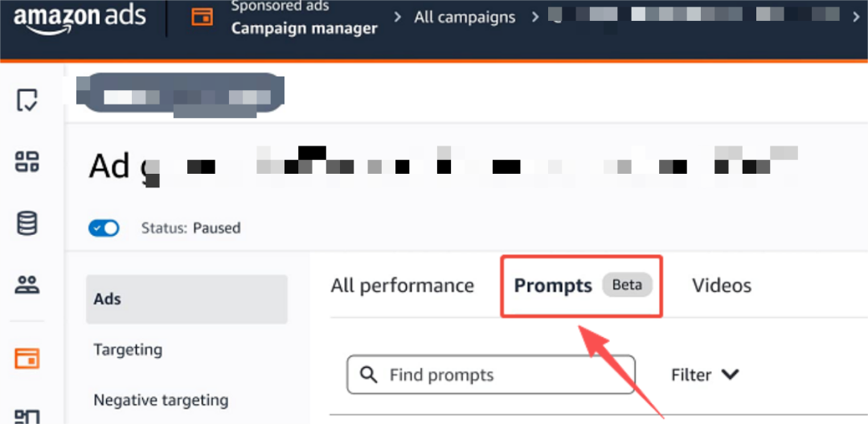Viewport: 868px width, 424px height.
Task: Select Ads in the side menu
Action: (x=107, y=299)
